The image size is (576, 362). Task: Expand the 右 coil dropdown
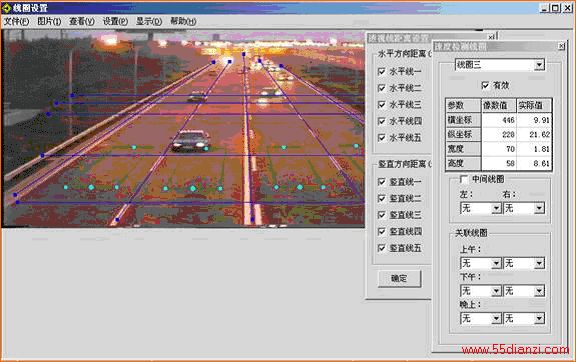click(539, 208)
